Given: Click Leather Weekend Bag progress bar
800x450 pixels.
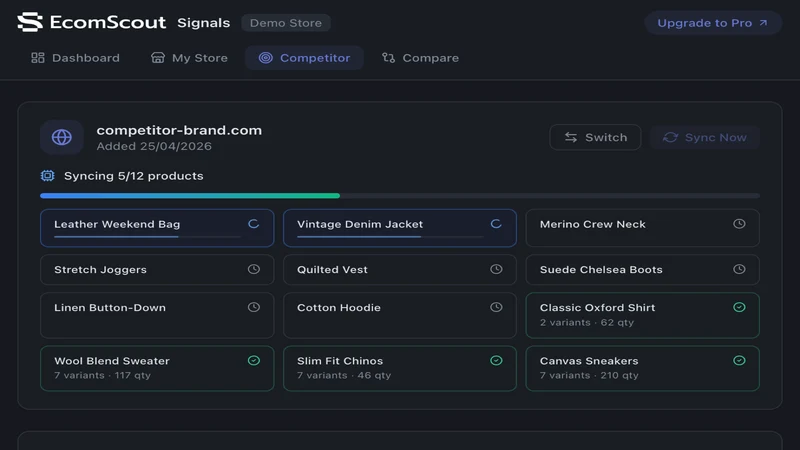Looking at the screenshot, I should click(147, 237).
